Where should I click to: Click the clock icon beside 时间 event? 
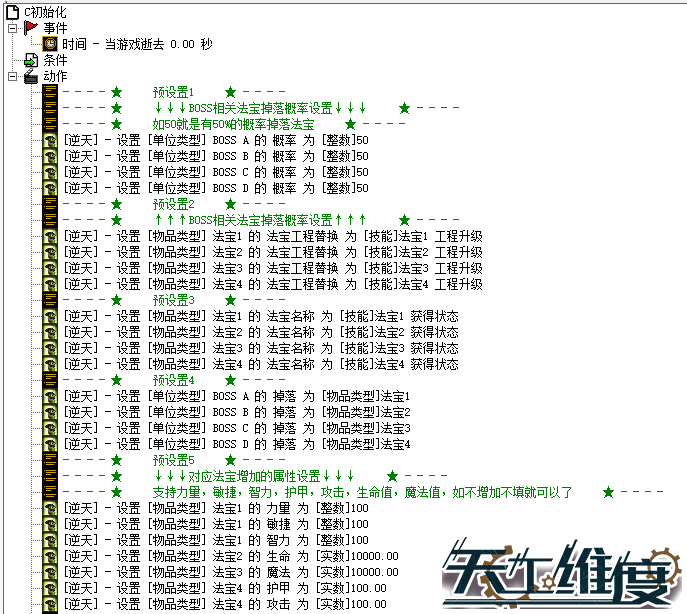49,44
